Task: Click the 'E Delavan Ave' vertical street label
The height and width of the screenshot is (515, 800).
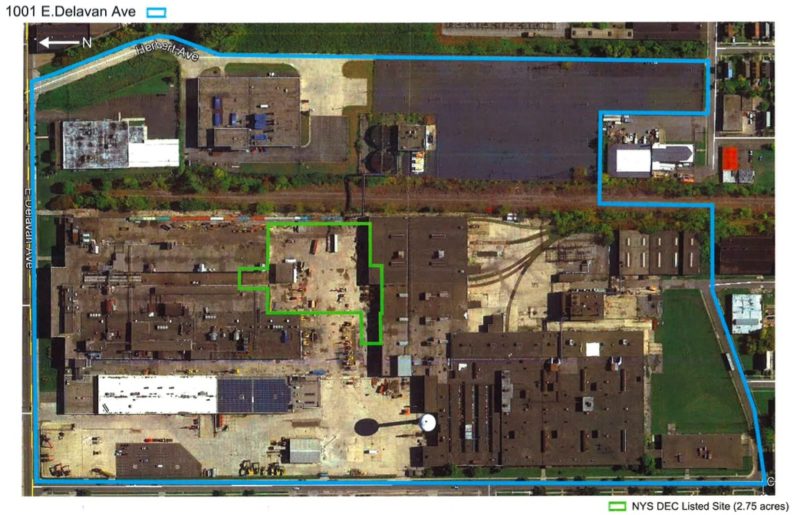Action: [29, 227]
